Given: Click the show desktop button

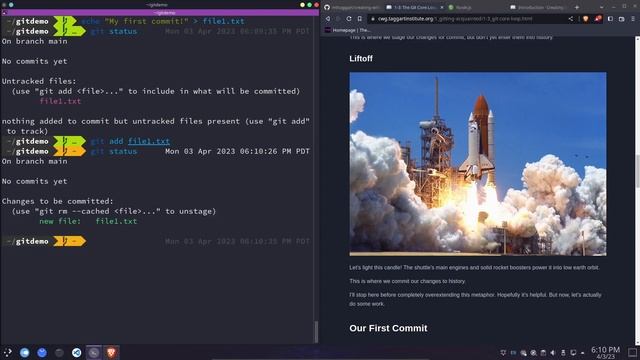Looking at the screenshot, I should pyautogui.click(x=632, y=353).
